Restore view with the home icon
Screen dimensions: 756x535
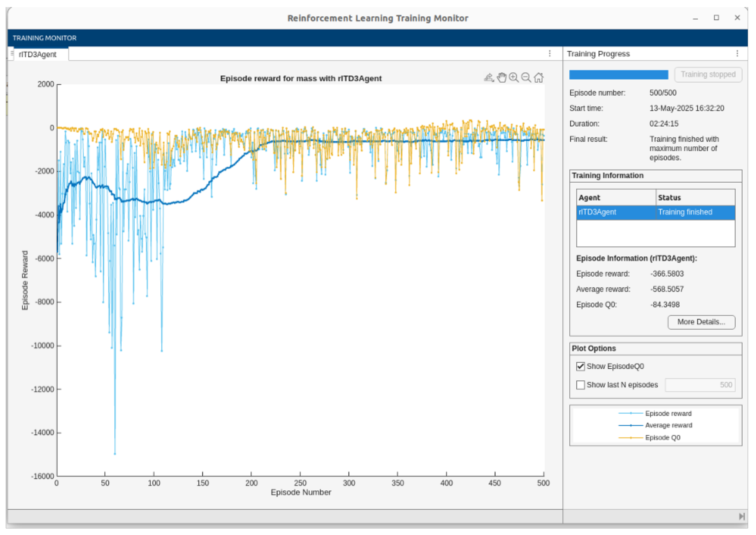pos(539,78)
